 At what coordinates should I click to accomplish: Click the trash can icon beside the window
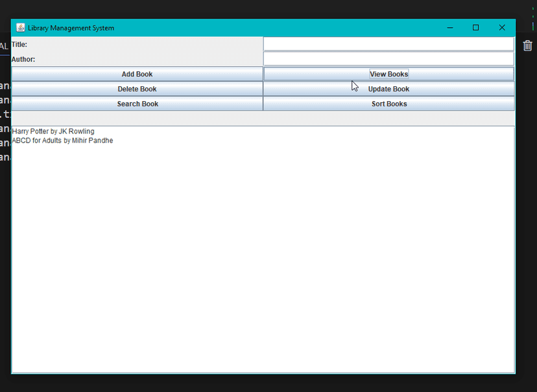[527, 45]
